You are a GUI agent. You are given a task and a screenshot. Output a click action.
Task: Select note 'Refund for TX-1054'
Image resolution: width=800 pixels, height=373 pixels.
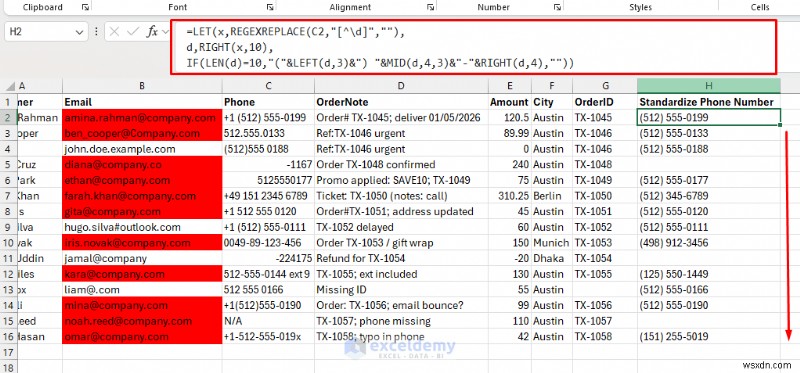pos(401,258)
